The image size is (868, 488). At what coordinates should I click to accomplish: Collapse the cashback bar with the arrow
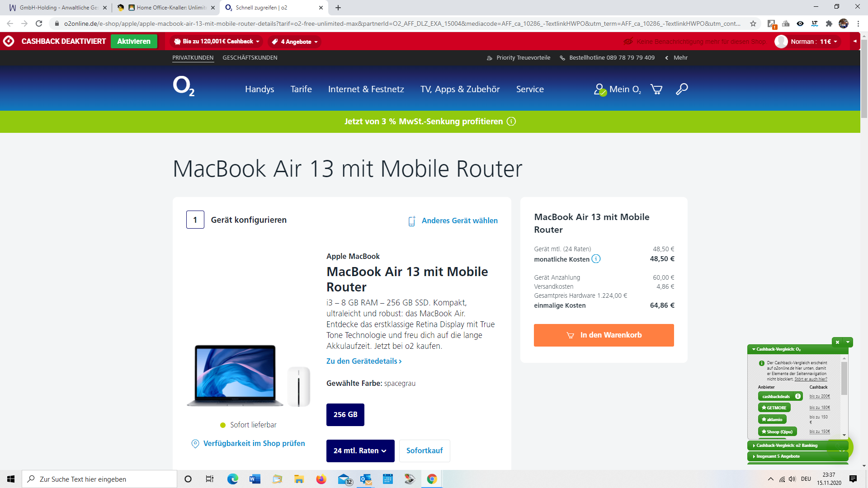(855, 41)
